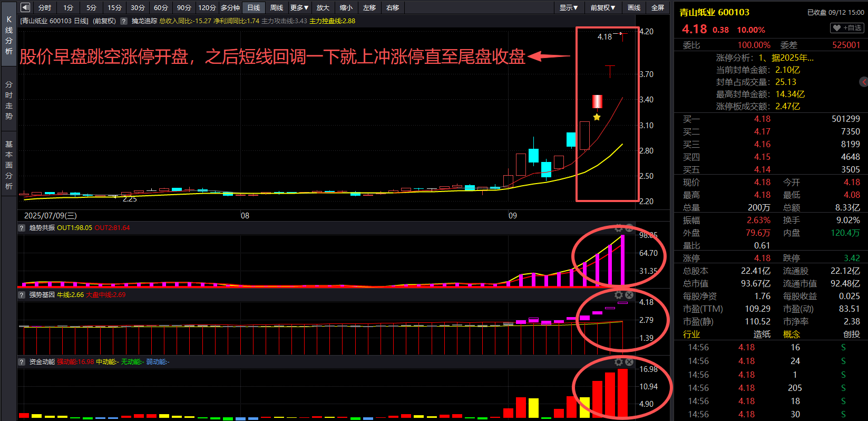The height and width of the screenshot is (421, 868).
Task: Switch to 30分 chart period
Action: click(138, 7)
